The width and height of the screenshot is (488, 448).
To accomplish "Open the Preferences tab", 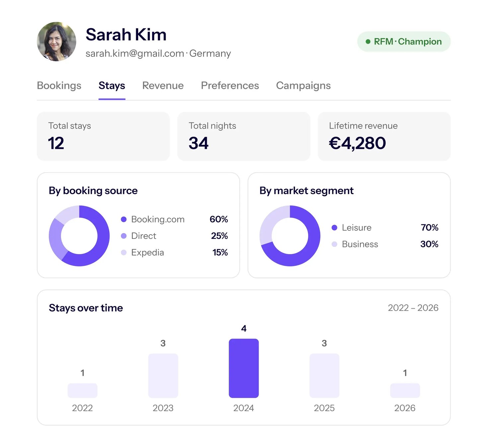I will point(230,86).
